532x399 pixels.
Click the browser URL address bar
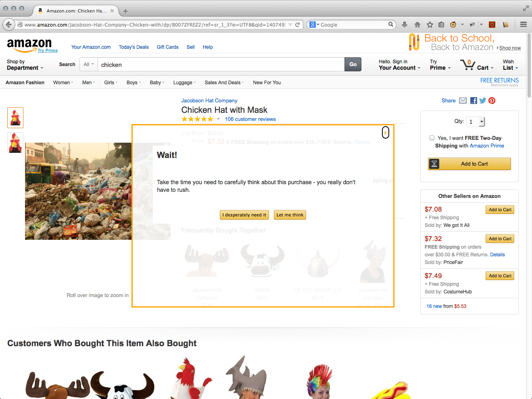click(x=154, y=25)
